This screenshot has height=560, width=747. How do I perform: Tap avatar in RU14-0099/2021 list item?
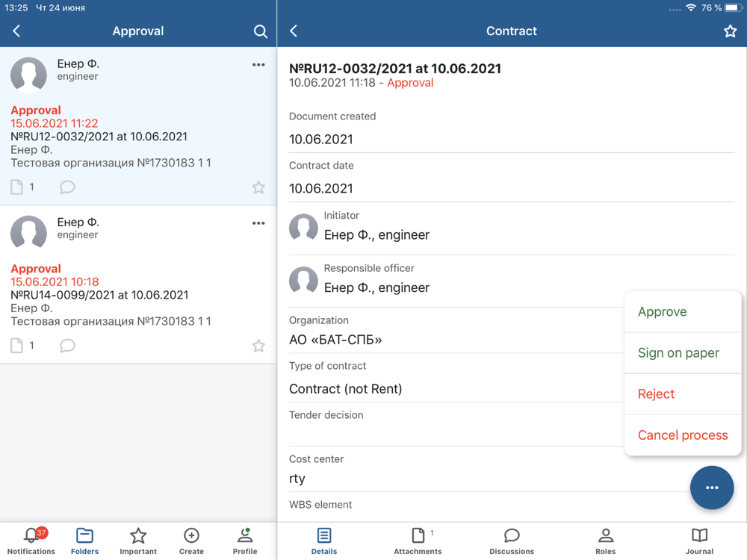click(28, 233)
